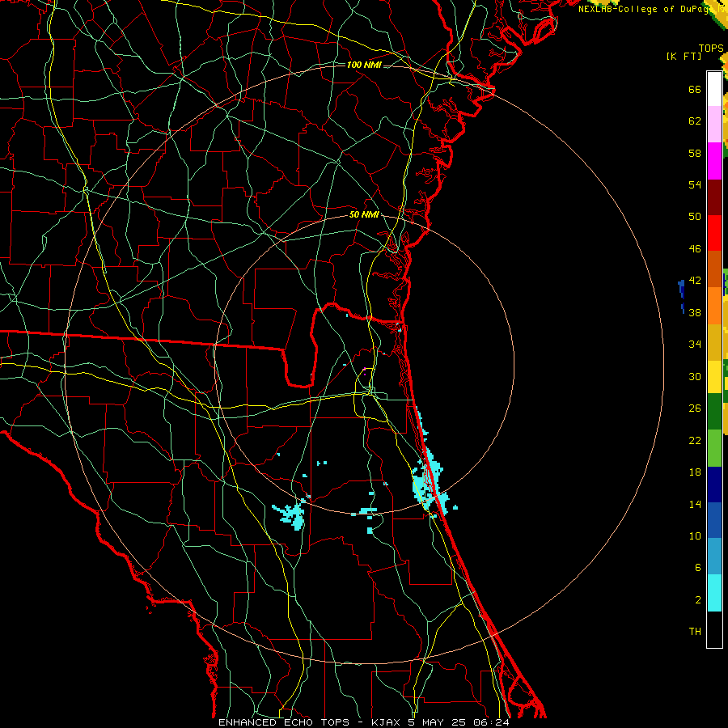
Task: Click the legend value "58"
Action: tap(695, 153)
